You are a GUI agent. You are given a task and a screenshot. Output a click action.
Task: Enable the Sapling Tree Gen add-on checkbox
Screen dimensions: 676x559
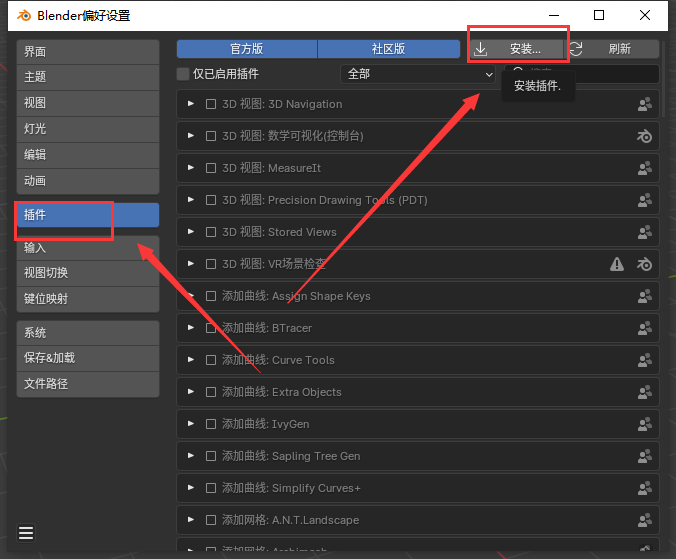click(x=211, y=456)
